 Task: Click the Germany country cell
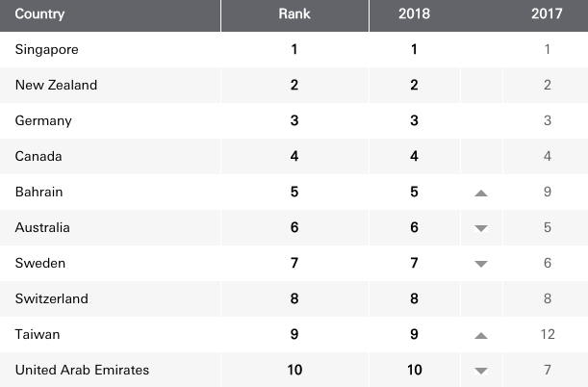(43, 120)
